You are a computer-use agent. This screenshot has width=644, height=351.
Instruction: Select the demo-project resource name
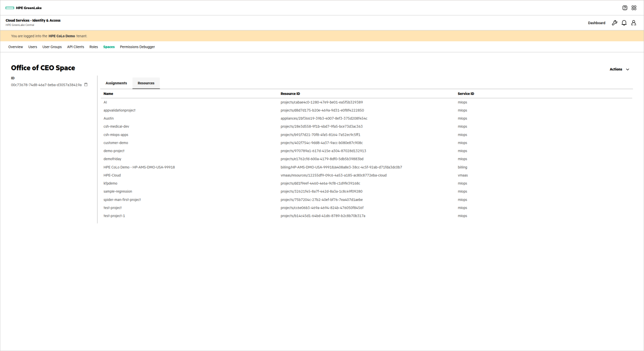tap(114, 151)
